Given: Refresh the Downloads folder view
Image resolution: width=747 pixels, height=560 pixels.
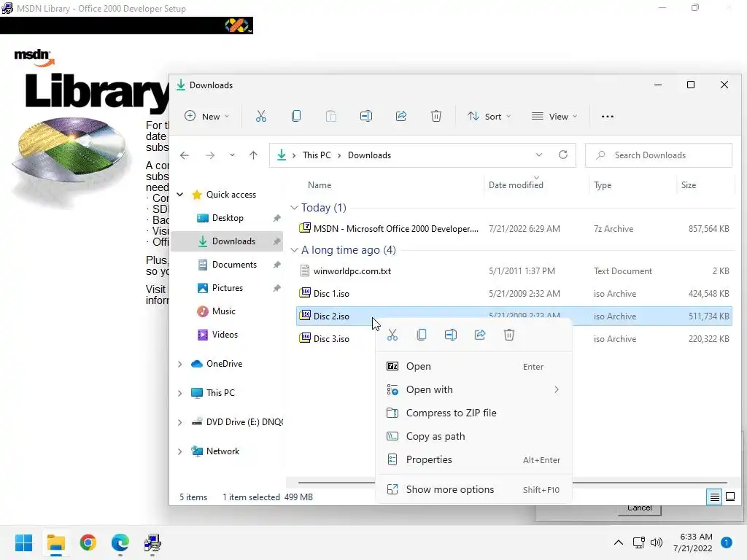Looking at the screenshot, I should 562,155.
